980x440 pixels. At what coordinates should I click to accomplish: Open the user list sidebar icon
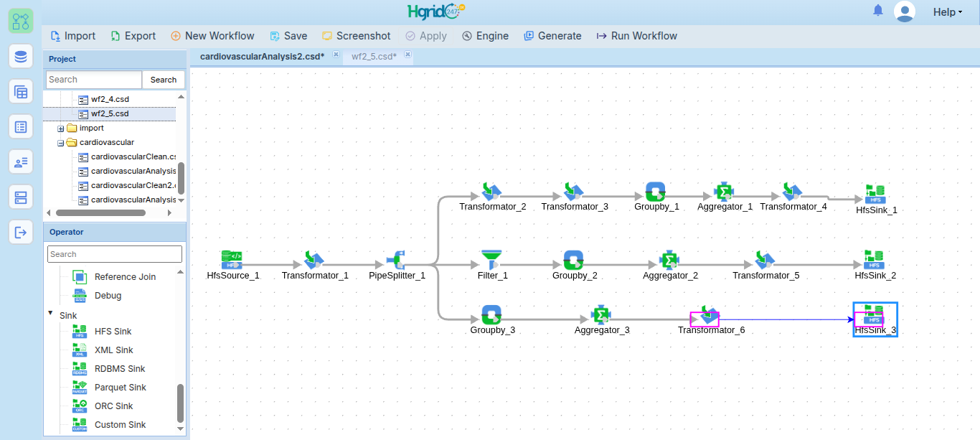coord(21,162)
